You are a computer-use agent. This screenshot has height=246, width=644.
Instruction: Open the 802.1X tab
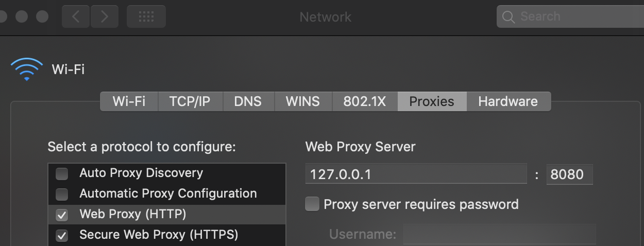pyautogui.click(x=364, y=101)
